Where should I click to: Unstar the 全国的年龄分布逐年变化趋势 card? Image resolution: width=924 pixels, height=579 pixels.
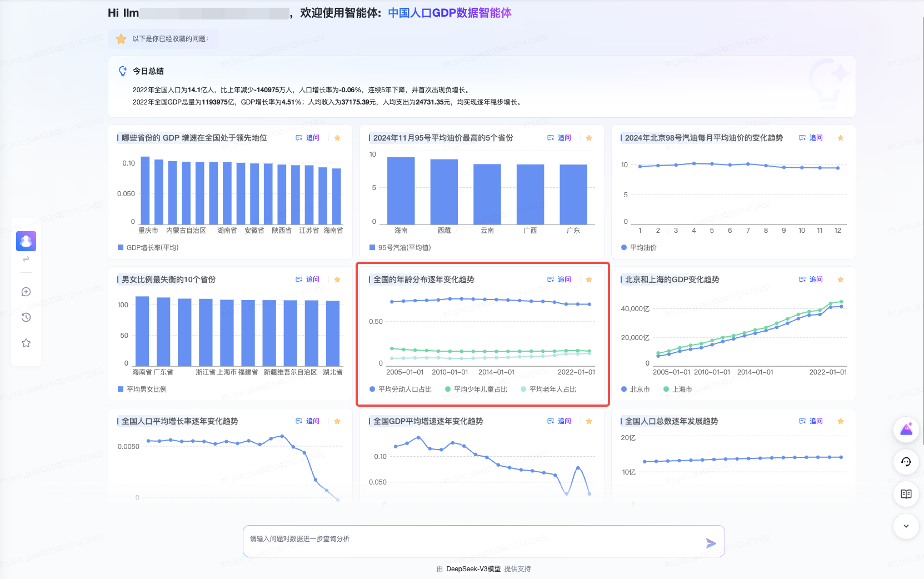(x=589, y=279)
